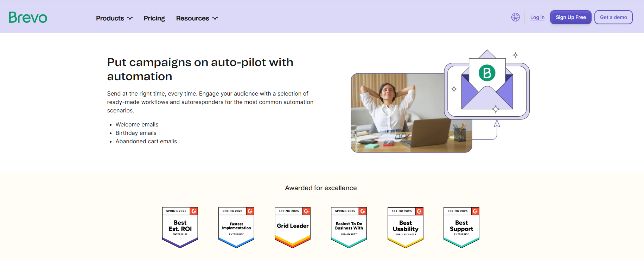Screen dimensions: 644x274
Task: Expand the Products dropdown chevron
Action: click(130, 18)
